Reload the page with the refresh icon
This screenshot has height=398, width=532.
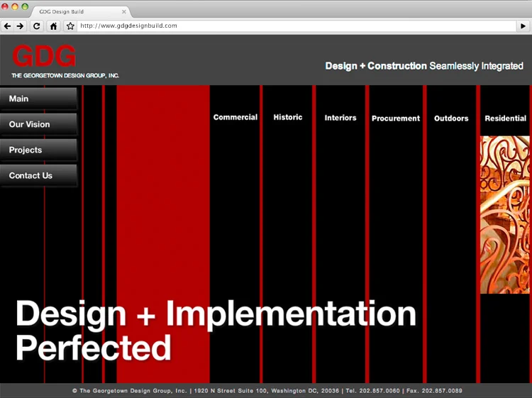pyautogui.click(x=37, y=26)
